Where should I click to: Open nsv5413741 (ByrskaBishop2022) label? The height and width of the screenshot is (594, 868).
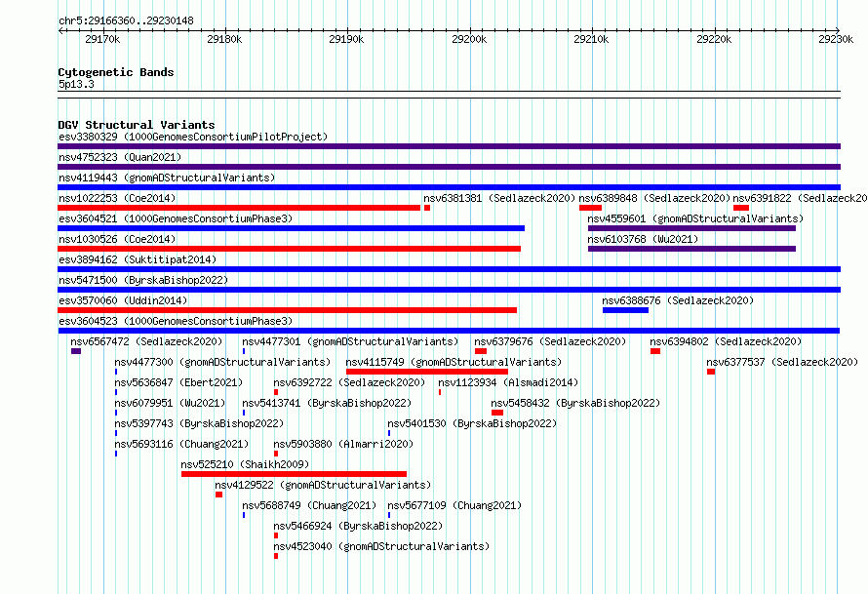327,403
